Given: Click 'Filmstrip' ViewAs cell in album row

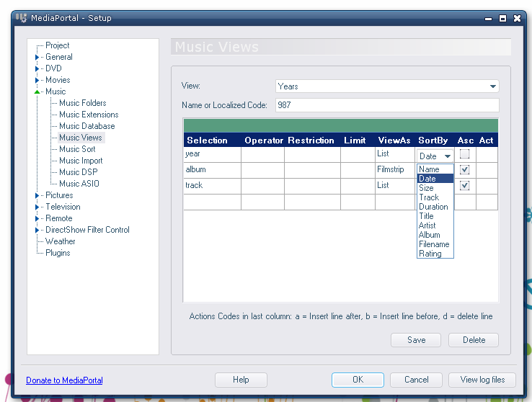Looking at the screenshot, I should click(x=395, y=170).
